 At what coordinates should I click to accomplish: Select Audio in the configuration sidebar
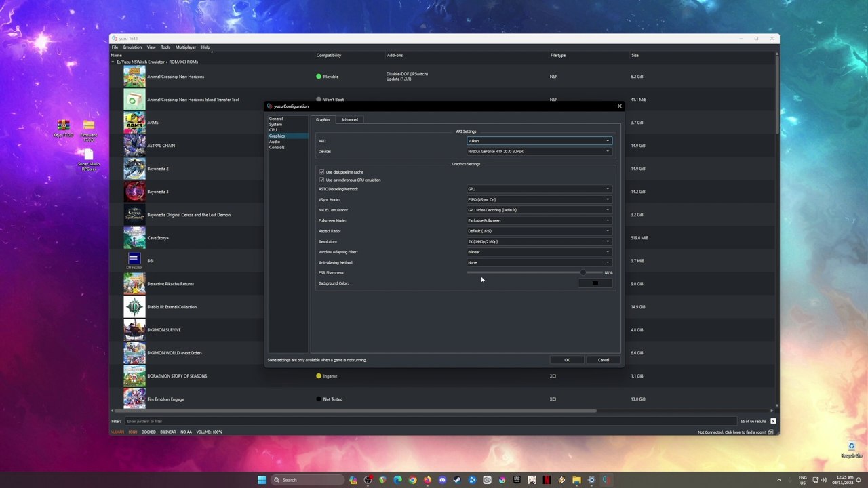coord(274,142)
